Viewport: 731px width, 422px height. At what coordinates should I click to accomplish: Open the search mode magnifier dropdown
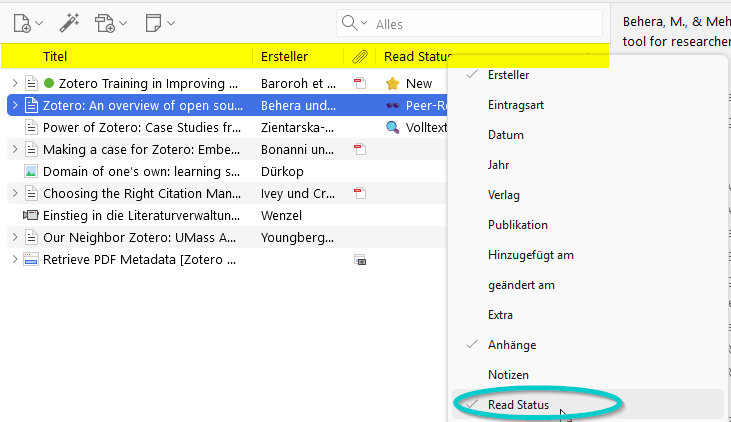click(x=354, y=23)
